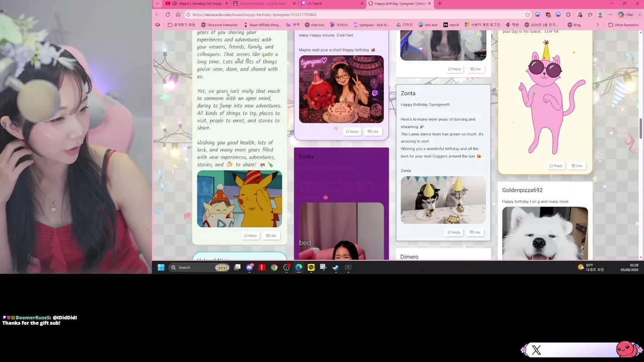
Task: Go back to the previous page
Action: [x=157, y=15]
